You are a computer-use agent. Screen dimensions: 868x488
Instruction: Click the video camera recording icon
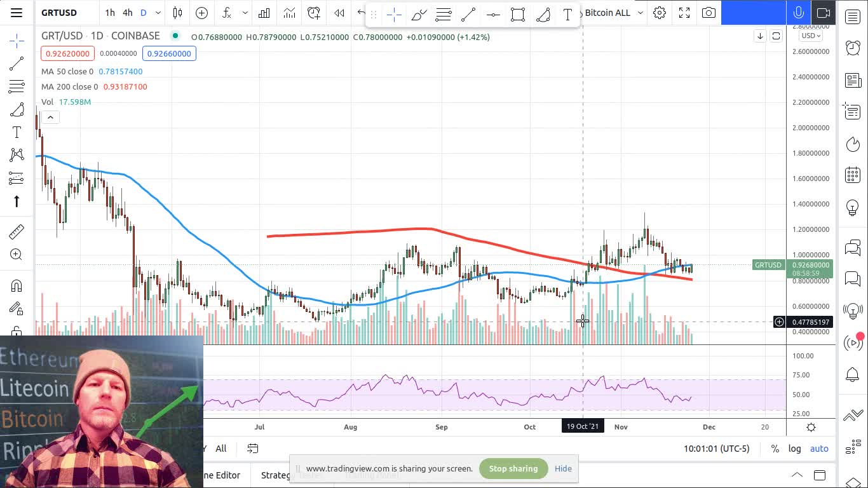point(824,13)
